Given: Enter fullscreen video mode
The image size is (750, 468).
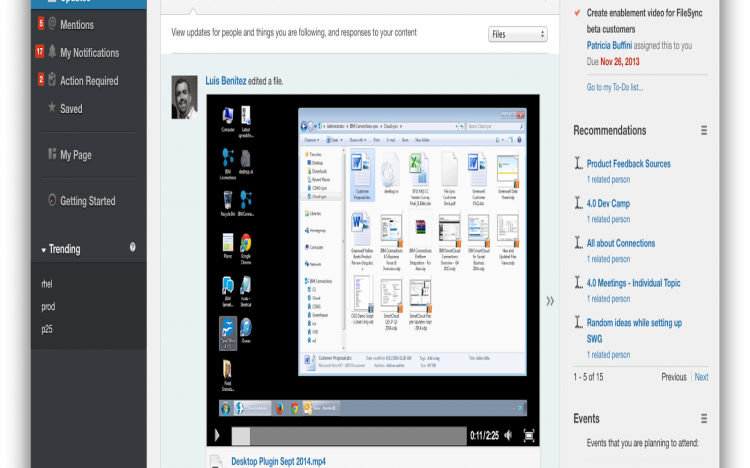Looking at the screenshot, I should coord(529,435).
